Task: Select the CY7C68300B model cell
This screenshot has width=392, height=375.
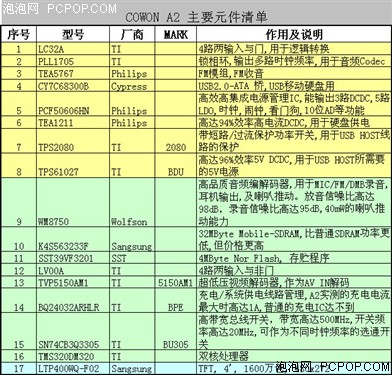Action: [x=73, y=86]
